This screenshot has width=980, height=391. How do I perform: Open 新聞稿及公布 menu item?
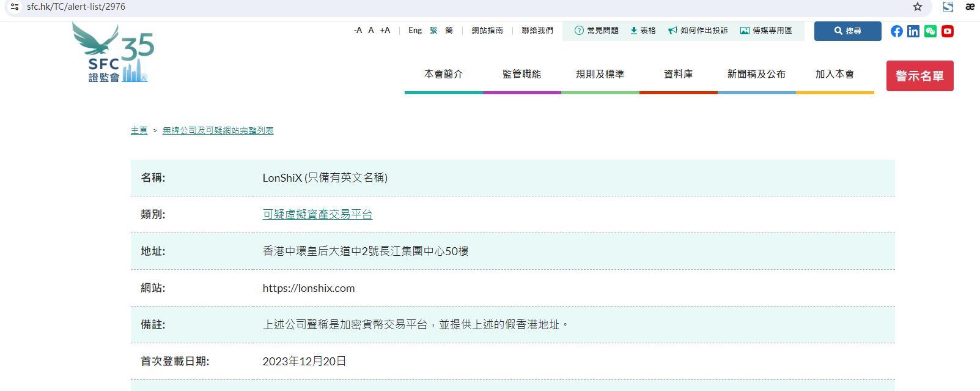(x=756, y=74)
